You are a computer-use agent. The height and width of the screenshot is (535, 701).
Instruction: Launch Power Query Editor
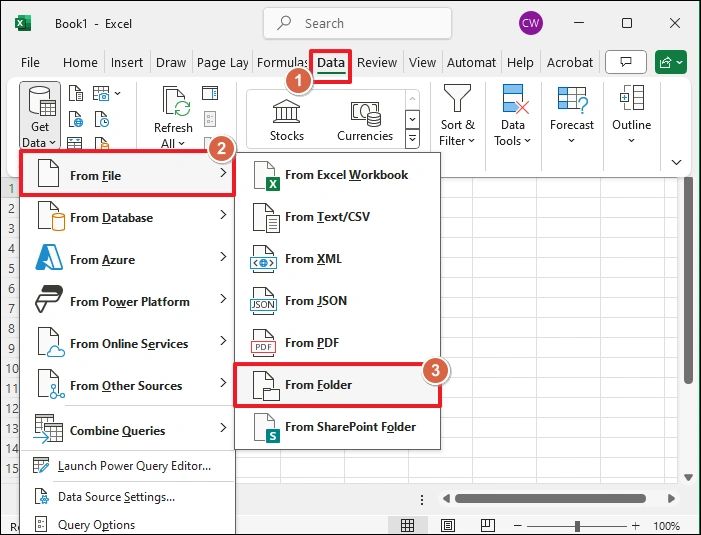128,466
